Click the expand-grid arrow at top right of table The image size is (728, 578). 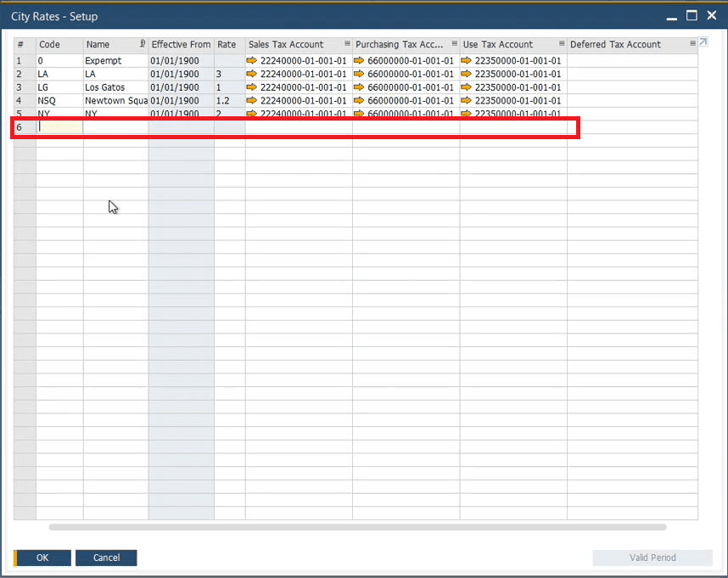702,41
